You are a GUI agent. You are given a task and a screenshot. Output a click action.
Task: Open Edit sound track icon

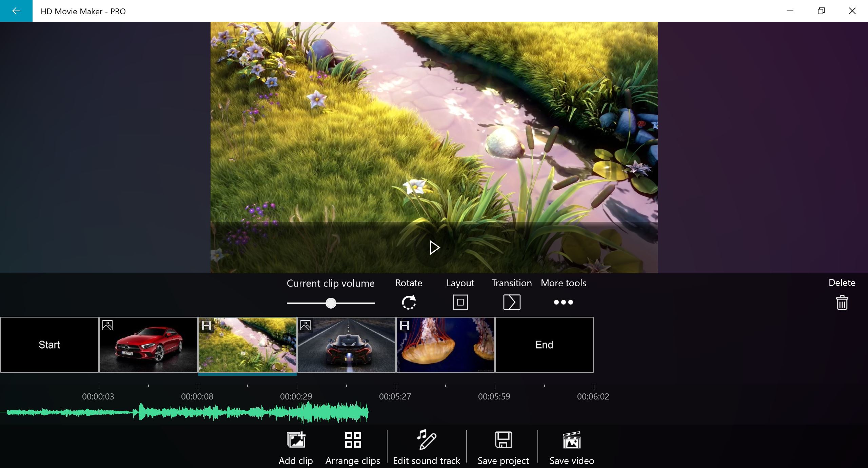(427, 440)
